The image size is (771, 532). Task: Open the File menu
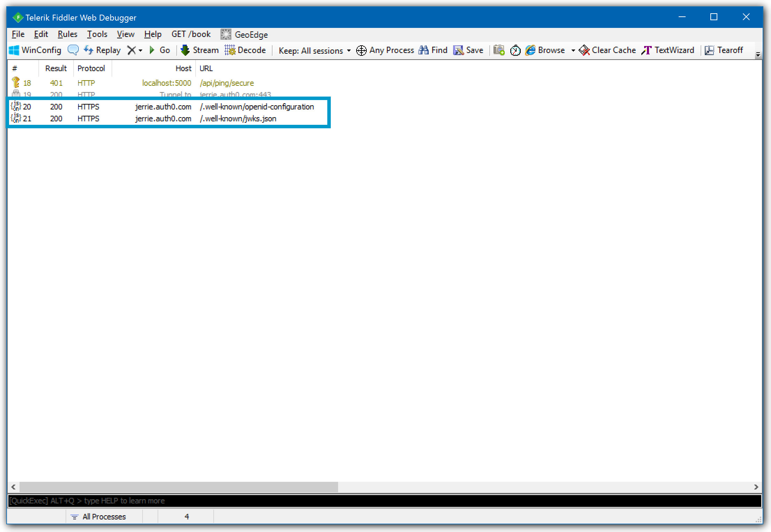click(x=18, y=34)
